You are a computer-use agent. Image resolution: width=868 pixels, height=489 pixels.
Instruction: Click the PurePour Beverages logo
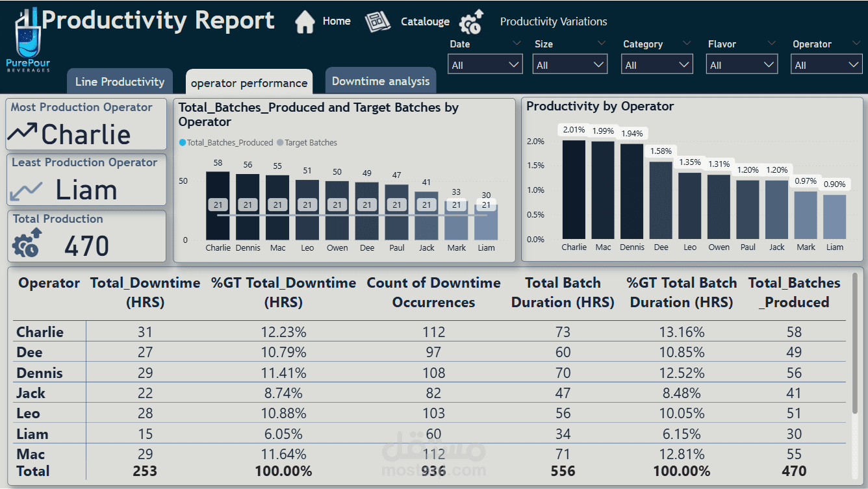pos(28,40)
